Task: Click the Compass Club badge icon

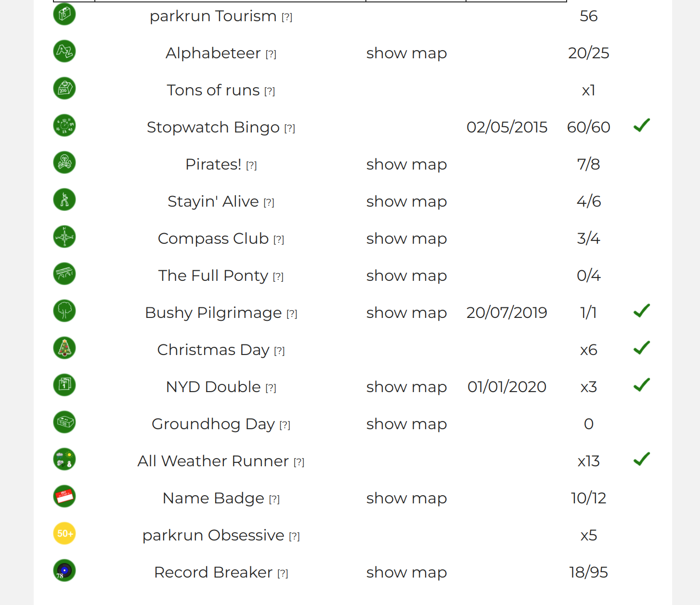Action: click(65, 237)
